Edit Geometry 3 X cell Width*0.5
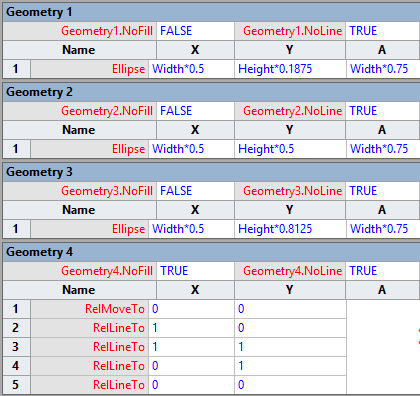The width and height of the screenshot is (420, 396). [x=192, y=229]
